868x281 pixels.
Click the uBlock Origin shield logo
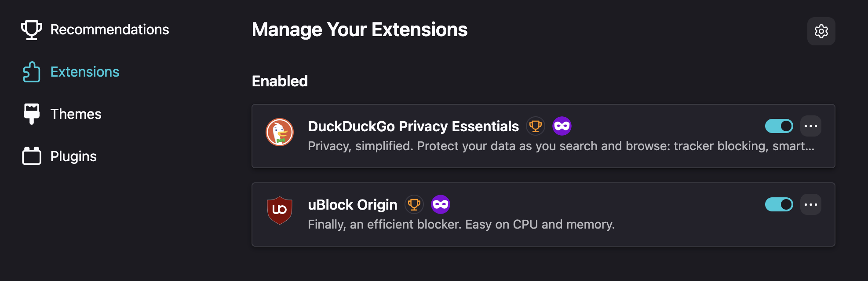280,210
